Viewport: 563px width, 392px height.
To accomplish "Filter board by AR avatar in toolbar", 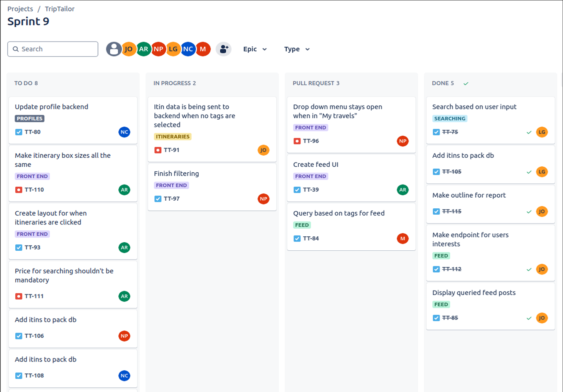I will [x=144, y=49].
